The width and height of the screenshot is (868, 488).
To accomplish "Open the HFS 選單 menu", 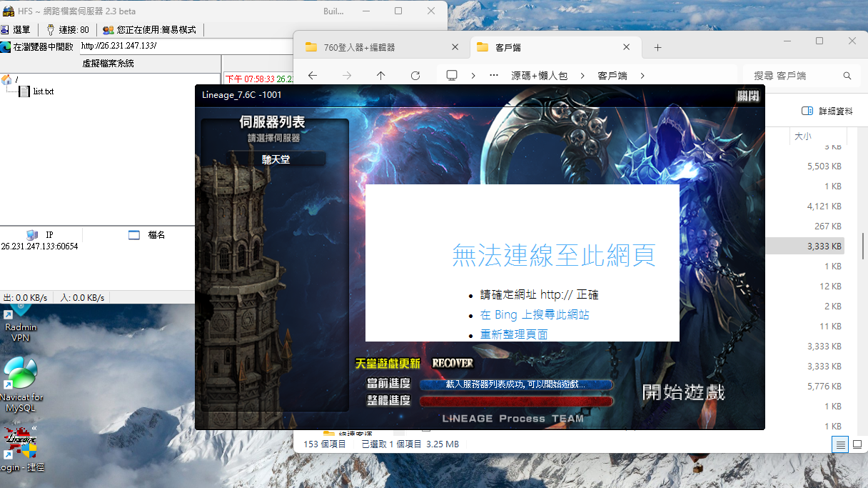I will [x=16, y=30].
